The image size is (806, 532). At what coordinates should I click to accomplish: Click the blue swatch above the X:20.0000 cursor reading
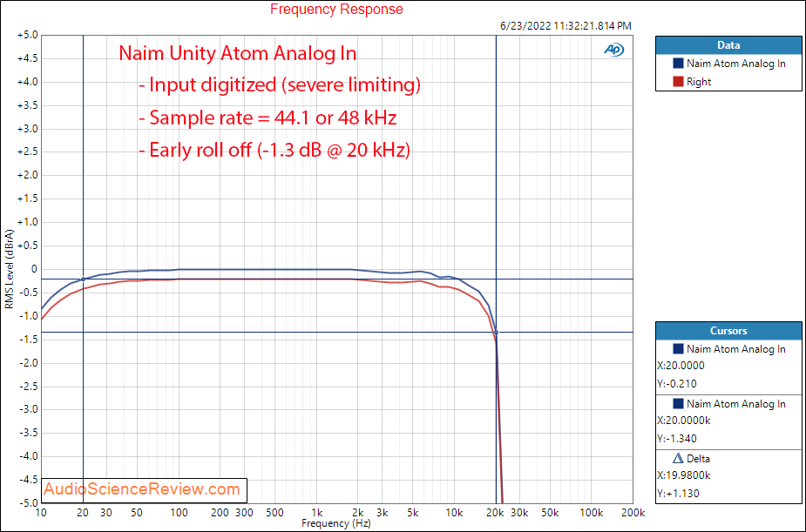[x=678, y=348]
